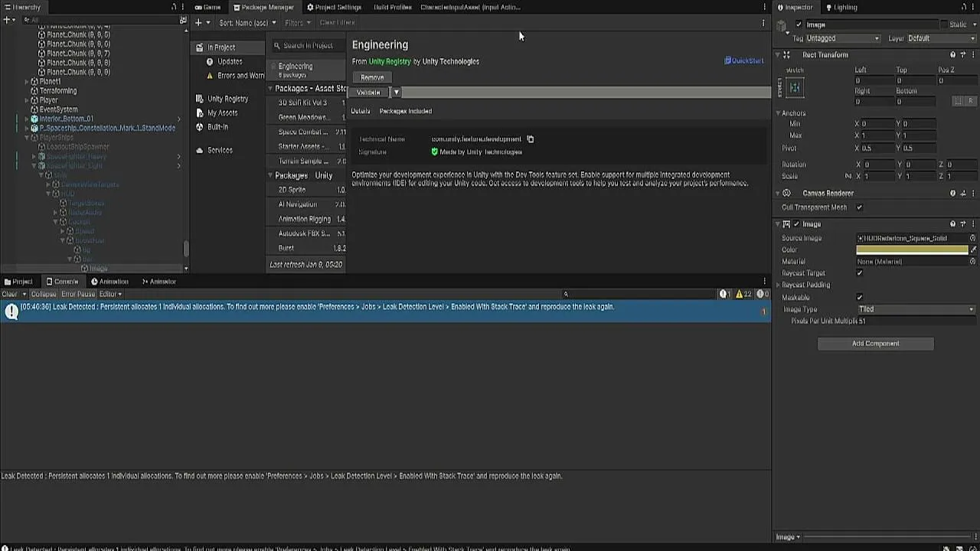Switch to the Lighting tab
This screenshot has height=551, width=980.
[x=841, y=7]
